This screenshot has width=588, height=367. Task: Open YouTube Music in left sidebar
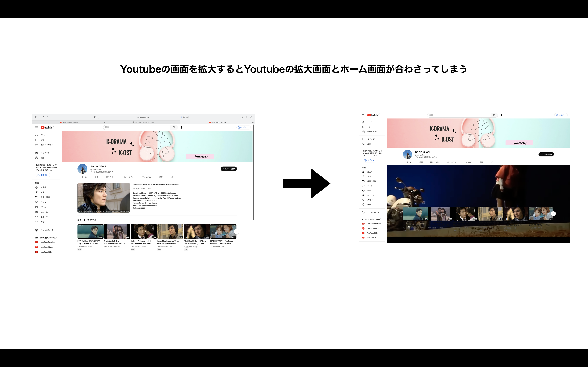point(47,247)
